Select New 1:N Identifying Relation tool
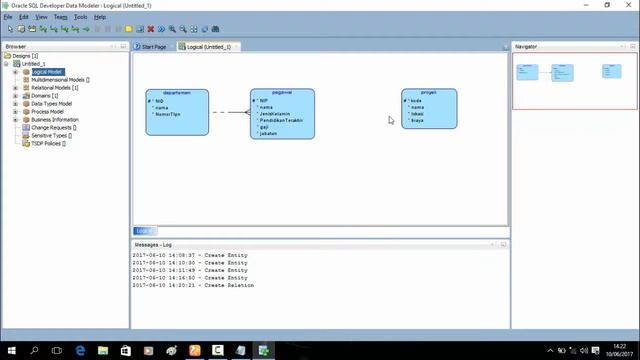The width and height of the screenshot is (640, 360). coord(64,29)
